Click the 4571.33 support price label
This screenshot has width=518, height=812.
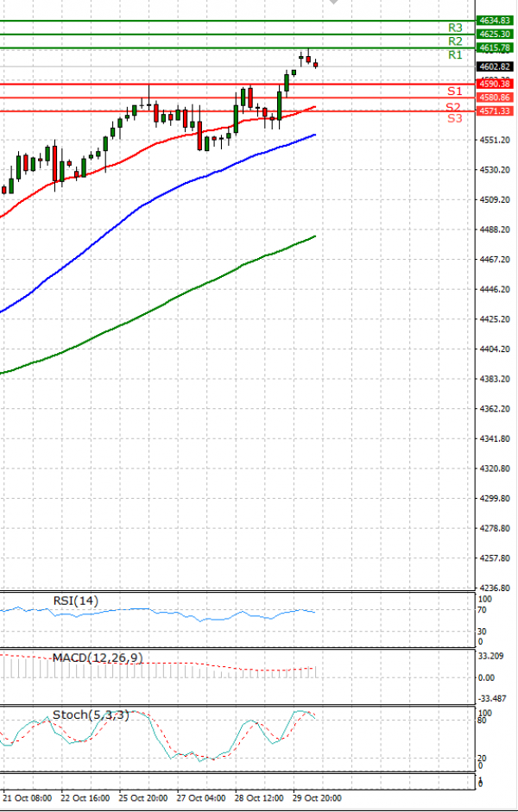(x=494, y=110)
